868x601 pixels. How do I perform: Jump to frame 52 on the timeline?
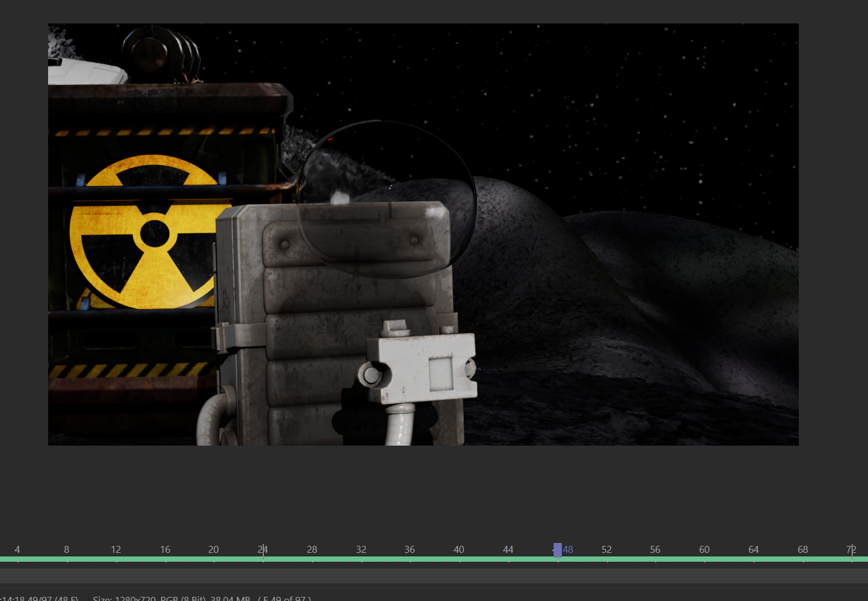[x=606, y=549]
